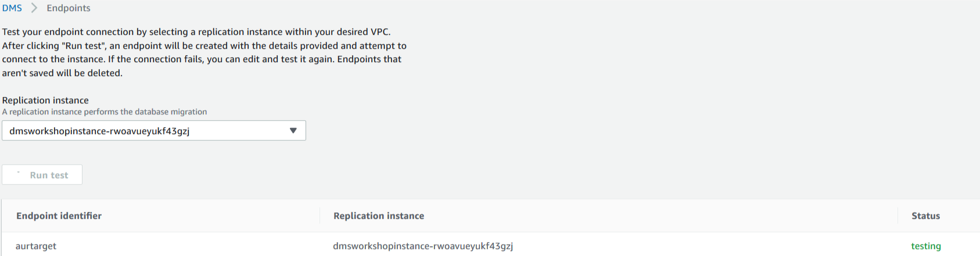Image resolution: width=980 pixels, height=256 pixels.
Task: Click the replication instance helper description text
Action: [105, 112]
